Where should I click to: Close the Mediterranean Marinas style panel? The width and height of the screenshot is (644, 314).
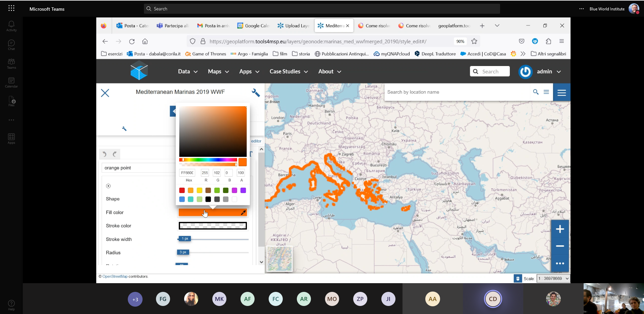tap(105, 93)
